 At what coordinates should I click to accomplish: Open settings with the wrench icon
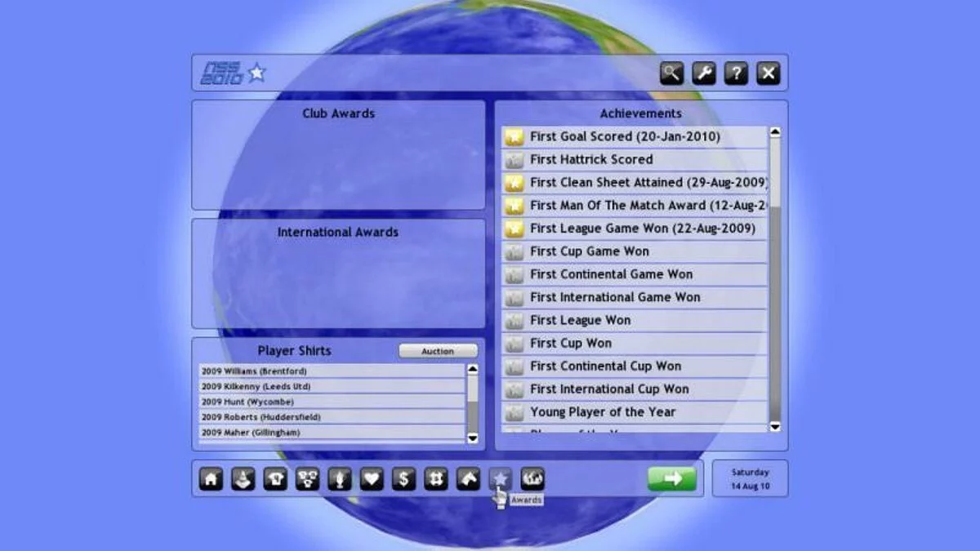704,73
